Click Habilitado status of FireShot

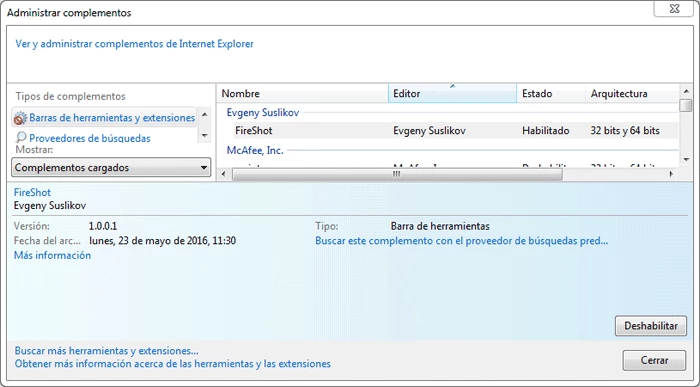(546, 131)
